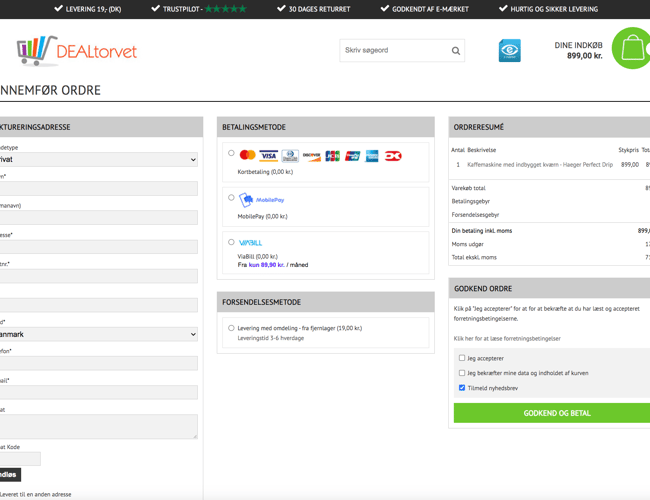Click the Mastercard payment icon

pos(247,156)
